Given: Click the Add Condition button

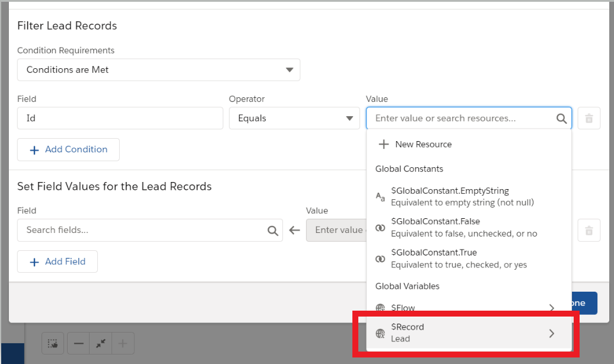Looking at the screenshot, I should pyautogui.click(x=68, y=149).
